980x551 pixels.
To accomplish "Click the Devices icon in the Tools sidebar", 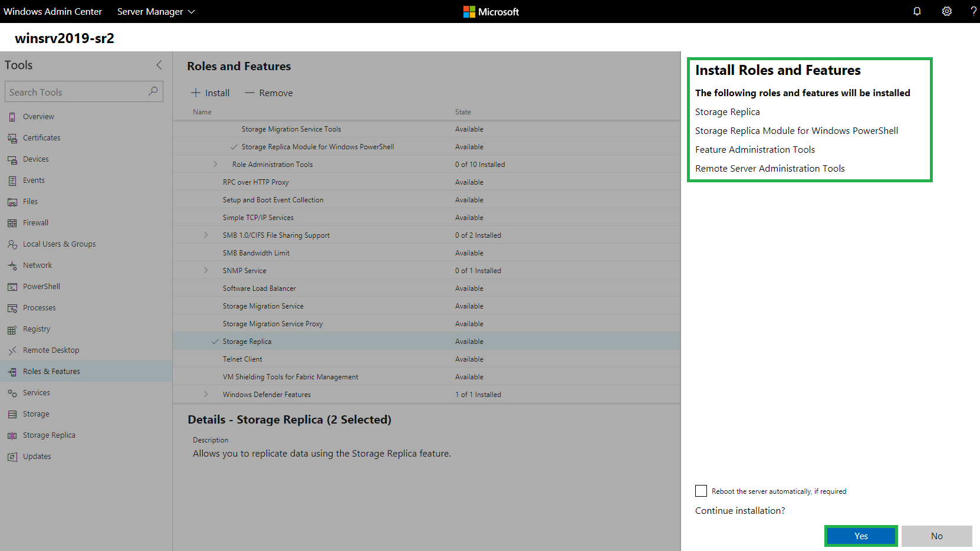I will (12, 159).
